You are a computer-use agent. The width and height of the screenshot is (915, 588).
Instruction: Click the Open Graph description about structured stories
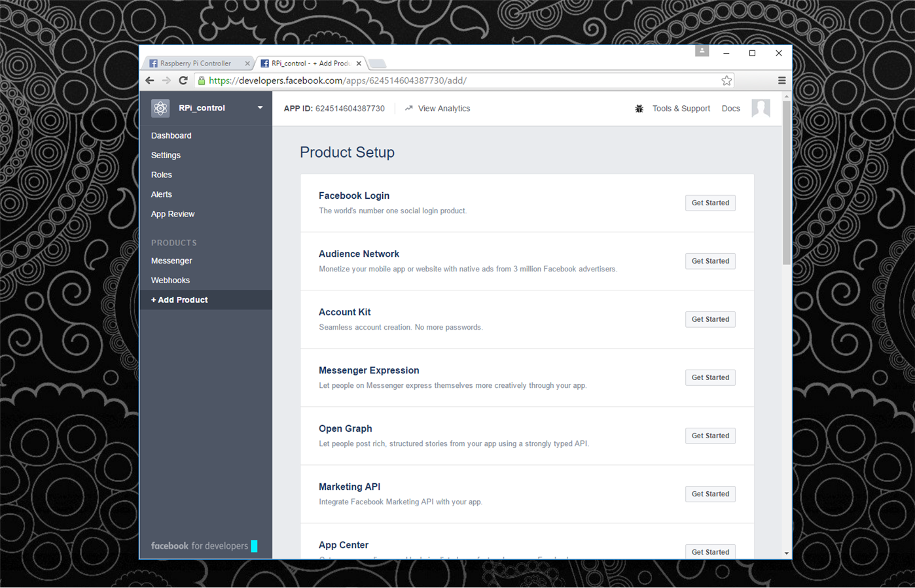point(454,443)
